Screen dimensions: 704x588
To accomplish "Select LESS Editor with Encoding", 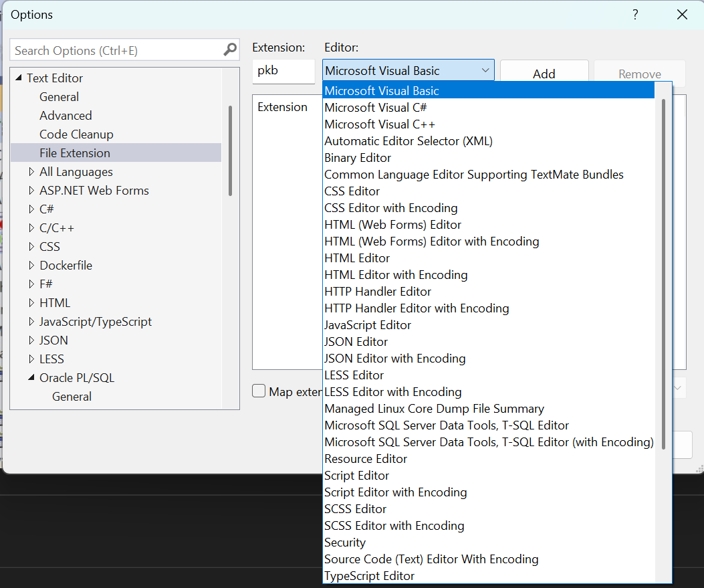I will click(489, 392).
